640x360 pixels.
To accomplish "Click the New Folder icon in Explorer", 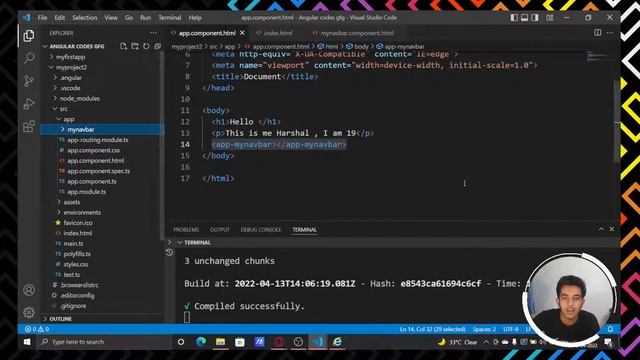I will click(x=135, y=46).
